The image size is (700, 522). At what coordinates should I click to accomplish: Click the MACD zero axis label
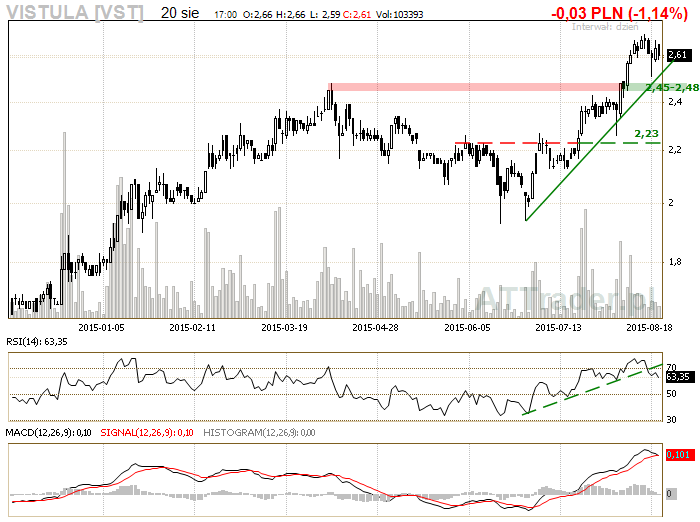pyautogui.click(x=670, y=494)
